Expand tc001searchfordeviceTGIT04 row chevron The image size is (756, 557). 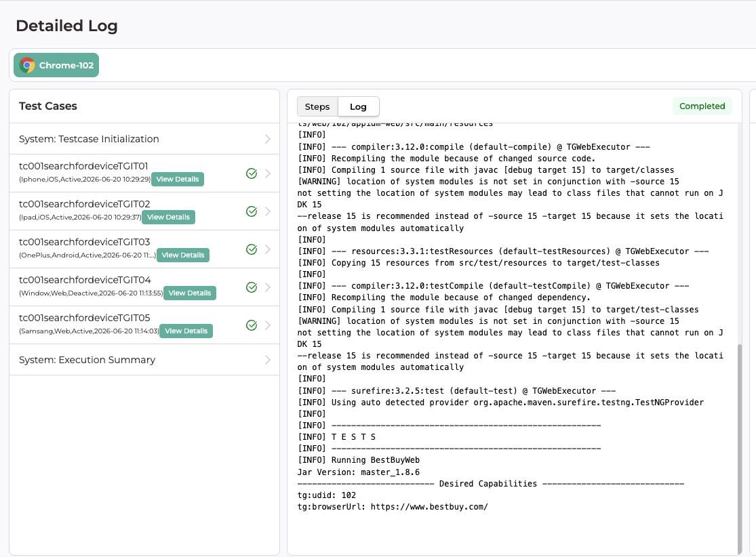pyautogui.click(x=268, y=287)
